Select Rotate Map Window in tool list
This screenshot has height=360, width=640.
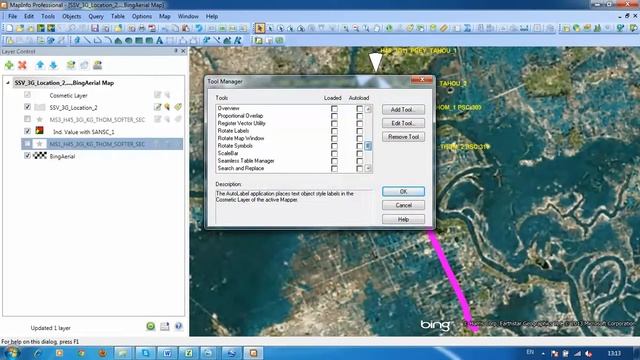click(x=240, y=138)
